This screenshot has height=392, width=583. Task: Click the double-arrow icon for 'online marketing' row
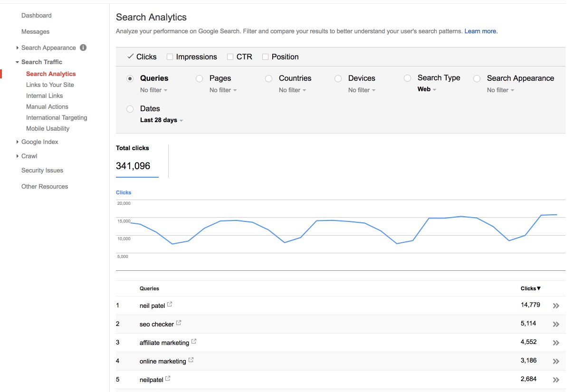(556, 362)
